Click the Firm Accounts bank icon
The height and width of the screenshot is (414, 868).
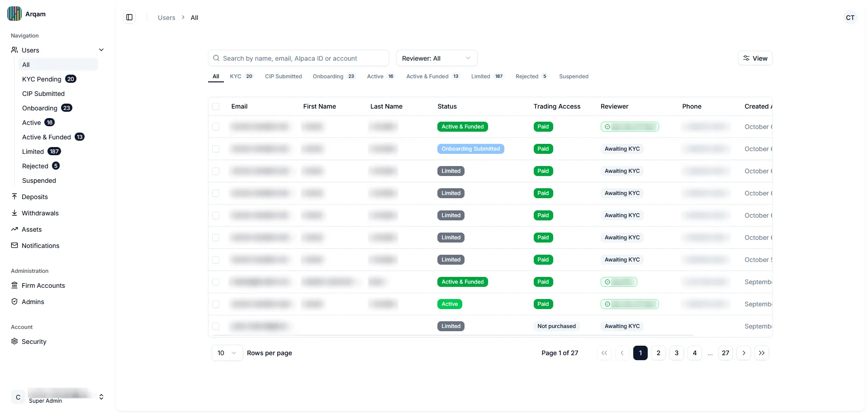(14, 285)
